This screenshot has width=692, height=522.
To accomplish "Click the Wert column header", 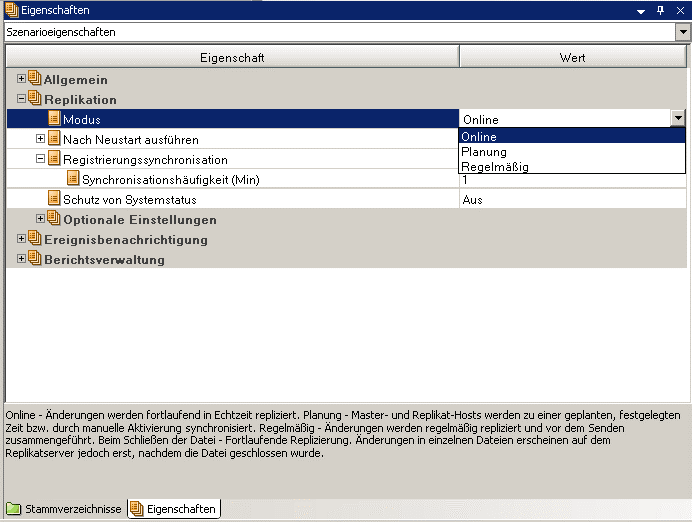I will [573, 58].
